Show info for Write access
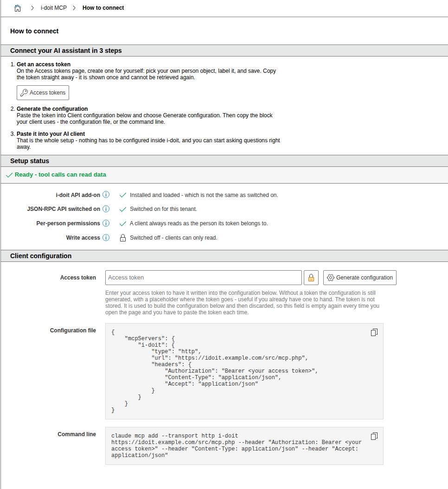Viewport: 448px width, 489px height. (106, 237)
